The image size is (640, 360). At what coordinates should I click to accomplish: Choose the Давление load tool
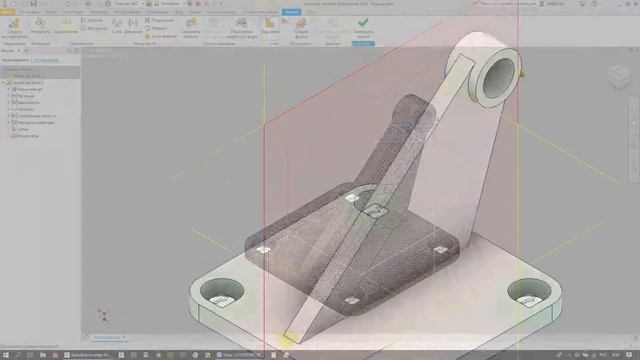pos(133,26)
